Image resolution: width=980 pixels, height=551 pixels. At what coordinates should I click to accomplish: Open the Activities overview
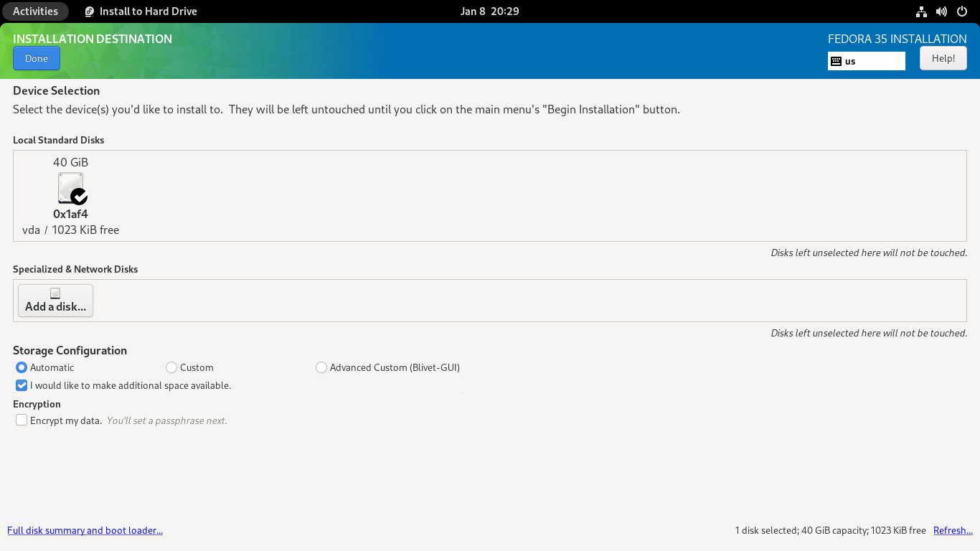coord(35,11)
